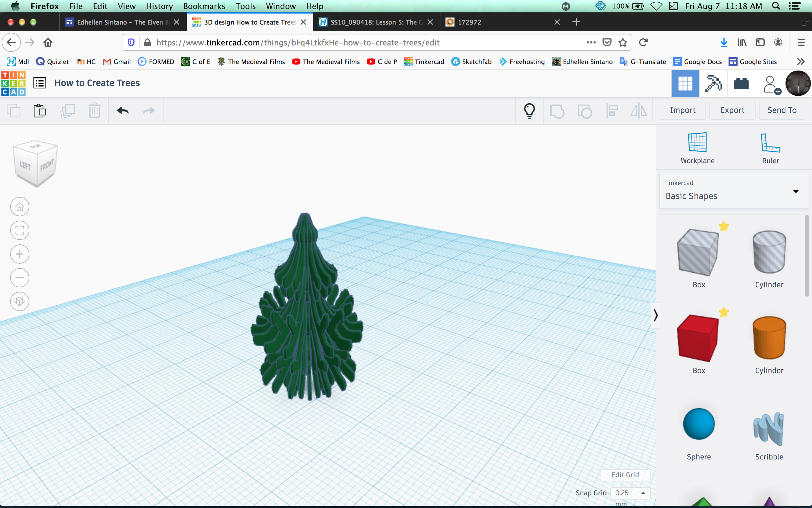Open the Snap Grid value dropdown
The image size is (812, 508).
click(x=630, y=493)
